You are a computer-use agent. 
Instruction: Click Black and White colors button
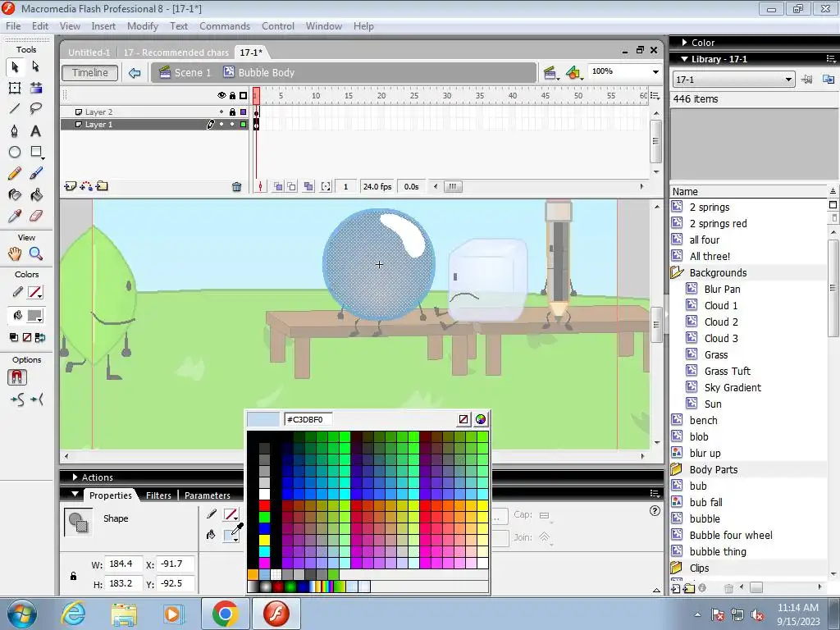(14, 337)
